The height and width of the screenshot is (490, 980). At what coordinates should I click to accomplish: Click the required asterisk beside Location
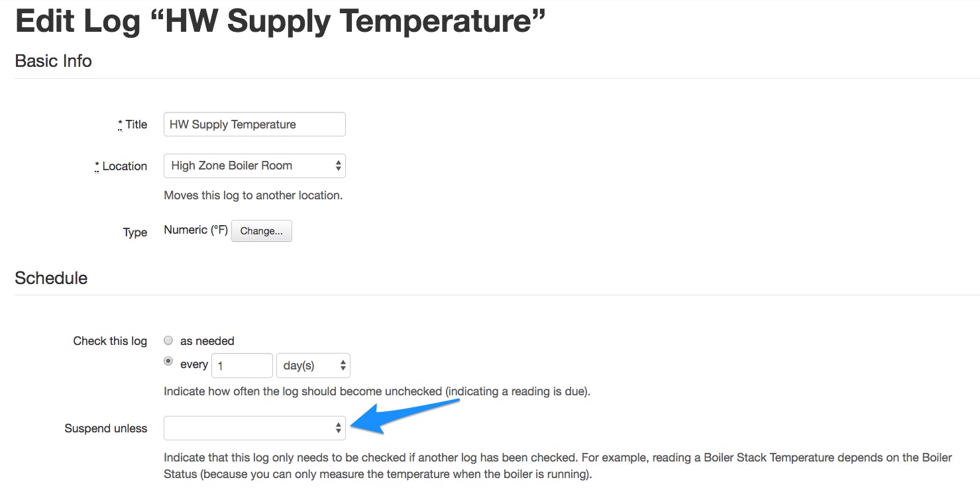click(x=97, y=166)
